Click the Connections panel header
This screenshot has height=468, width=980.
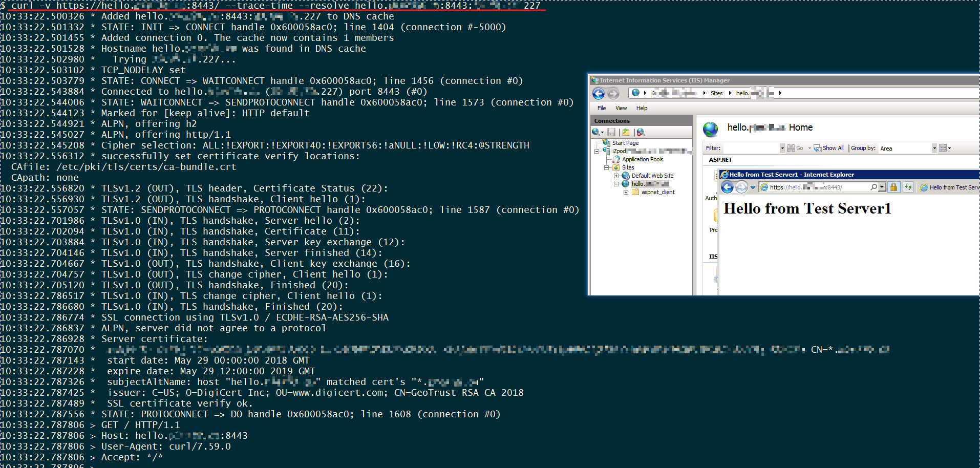pos(642,121)
